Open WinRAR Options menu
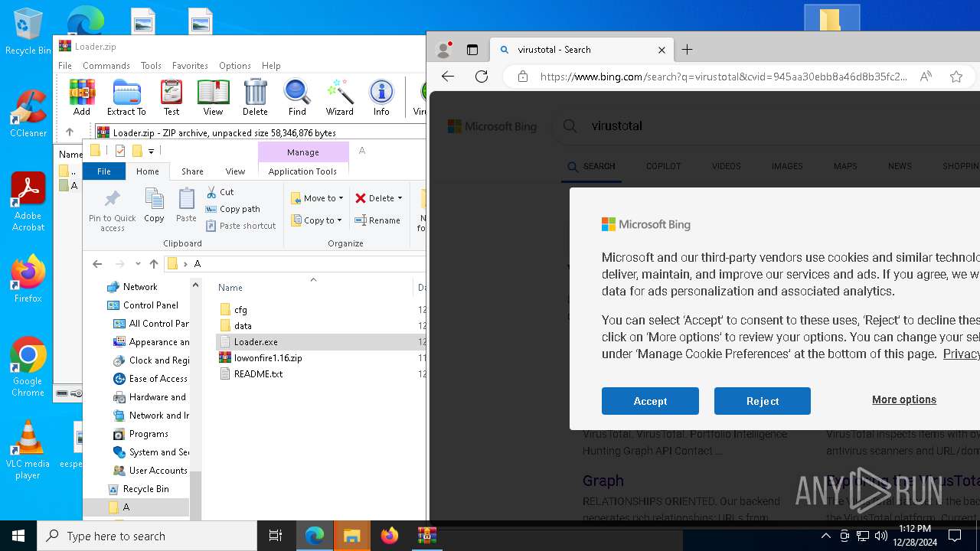Viewport: 980px width, 551px height. [234, 66]
